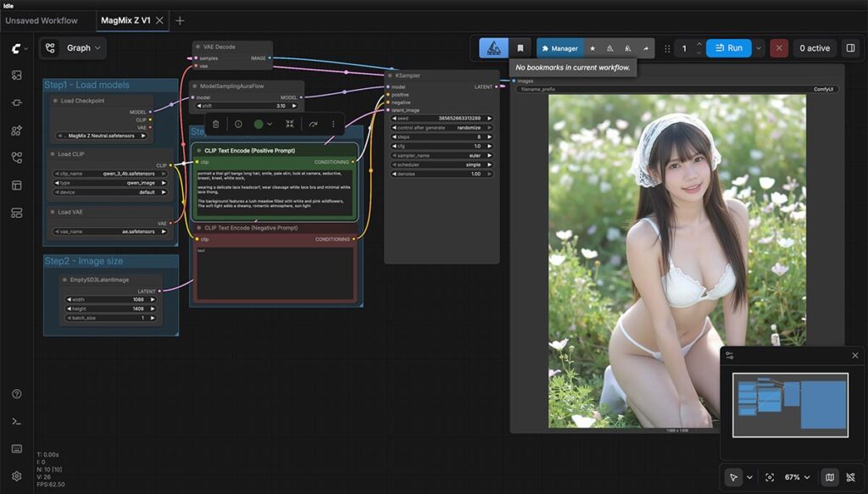
Task: Open the keyboard shortcuts icon at bottom left
Action: (16, 448)
